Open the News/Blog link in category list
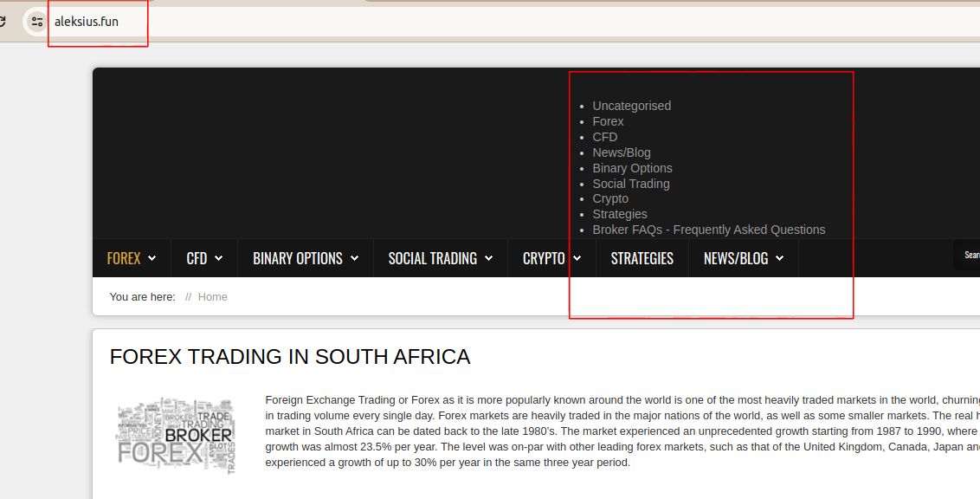Screen dimensions: 980x499 coord(622,152)
